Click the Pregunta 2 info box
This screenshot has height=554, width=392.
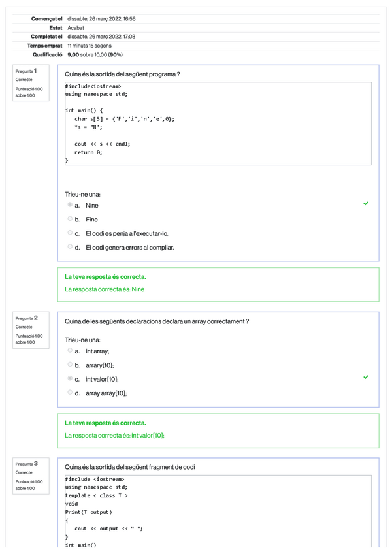(x=31, y=329)
